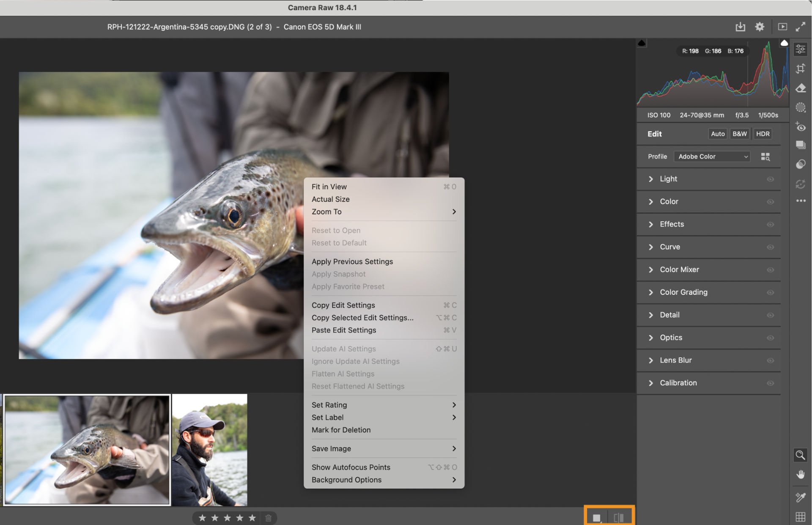Select the fish thumbnail in filmstrip

[x=87, y=450]
